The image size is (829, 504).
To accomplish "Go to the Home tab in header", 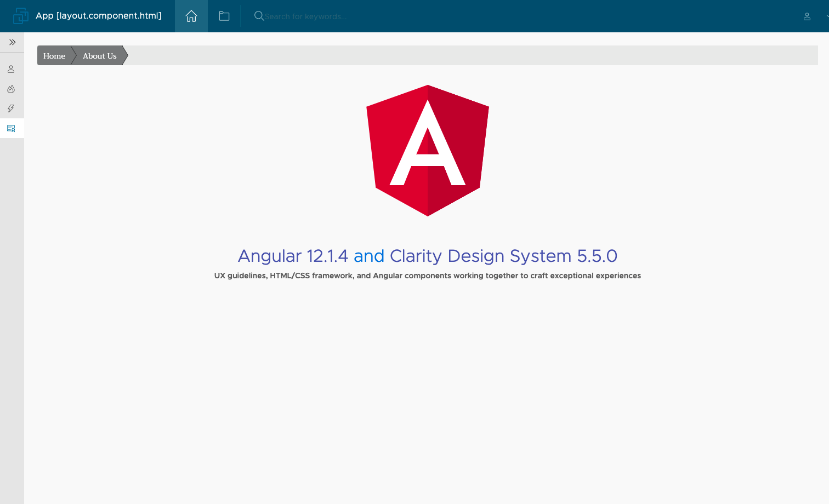I will coord(191,16).
